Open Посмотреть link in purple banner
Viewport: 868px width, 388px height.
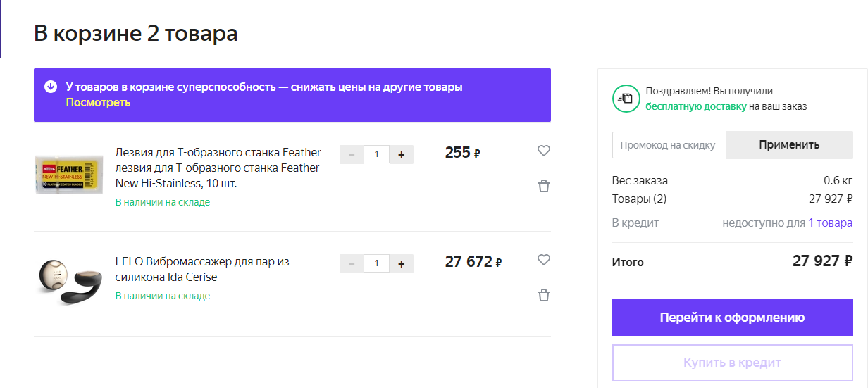98,103
